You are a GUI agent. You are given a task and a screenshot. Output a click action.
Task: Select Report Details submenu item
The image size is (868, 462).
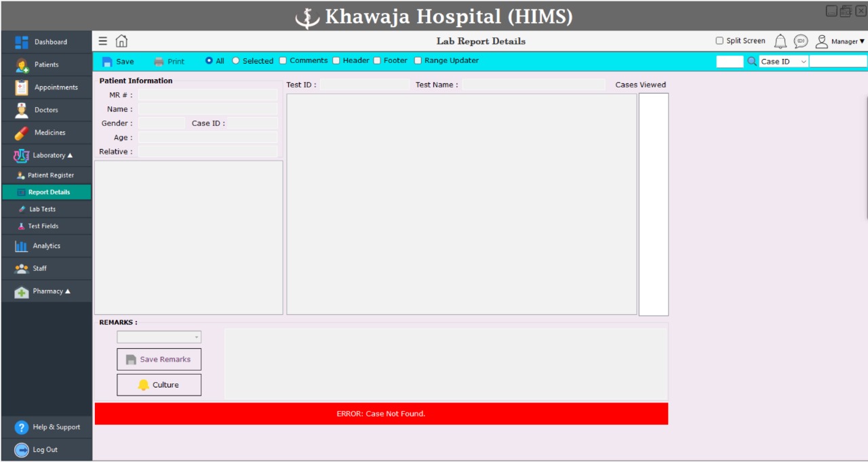point(46,192)
